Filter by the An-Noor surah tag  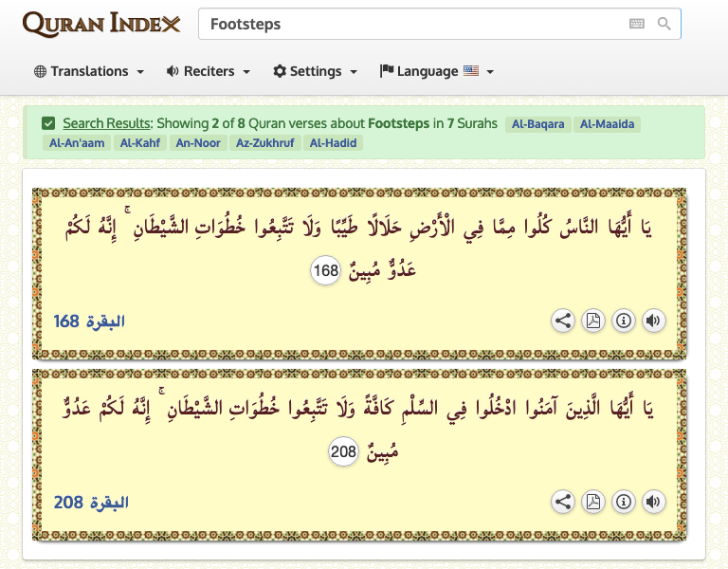[198, 143]
